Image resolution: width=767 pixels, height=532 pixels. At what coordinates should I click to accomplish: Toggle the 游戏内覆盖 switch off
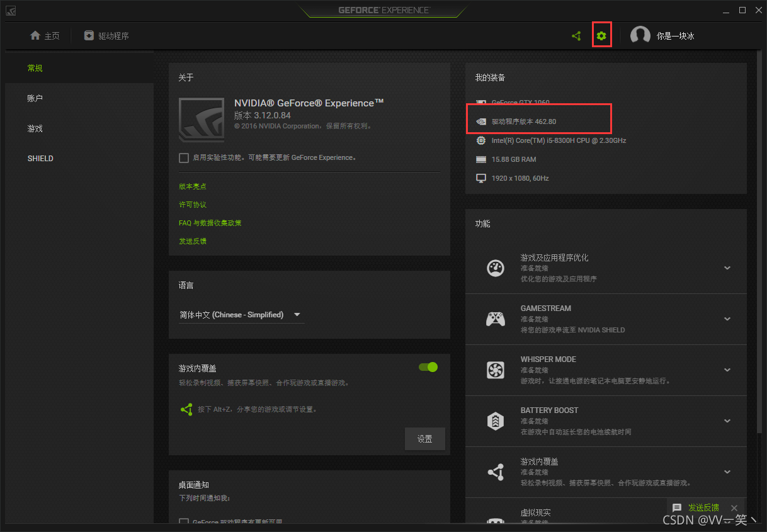(428, 367)
